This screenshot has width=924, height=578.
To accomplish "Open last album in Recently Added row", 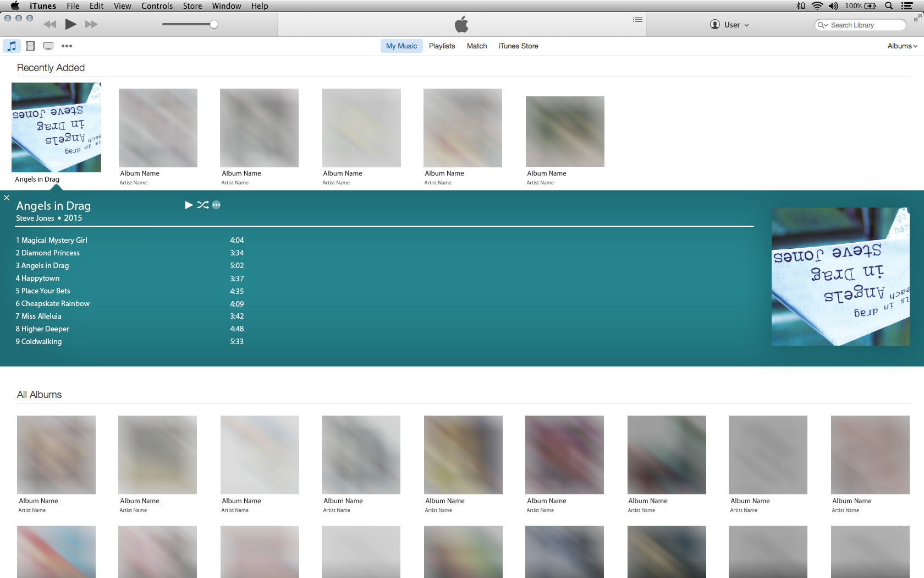I will pyautogui.click(x=565, y=132).
